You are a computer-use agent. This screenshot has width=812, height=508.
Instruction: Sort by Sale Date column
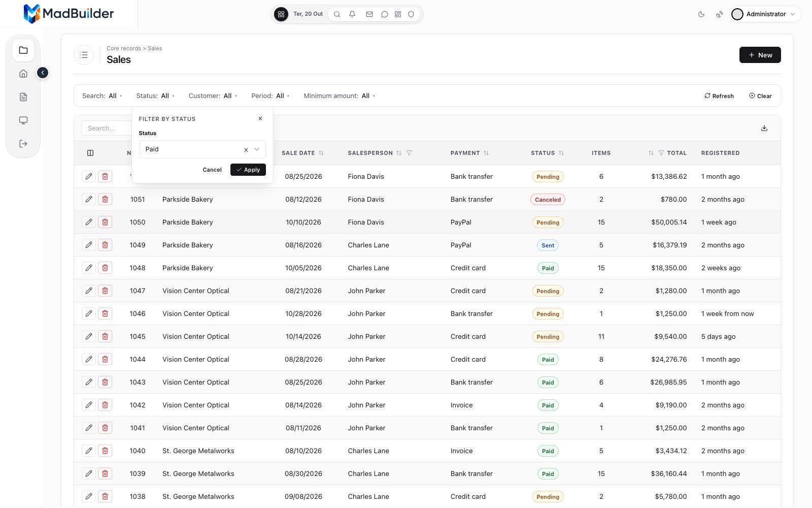(x=303, y=153)
